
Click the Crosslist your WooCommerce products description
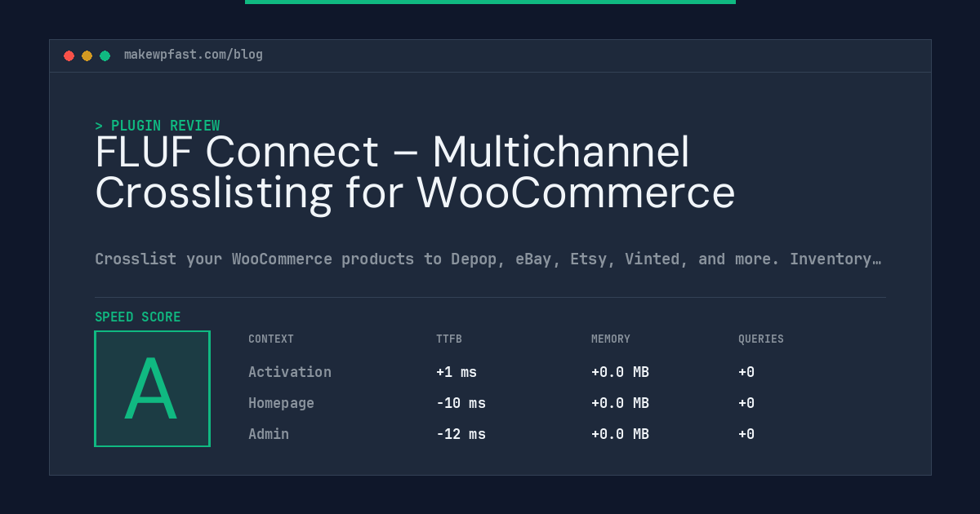(x=488, y=259)
